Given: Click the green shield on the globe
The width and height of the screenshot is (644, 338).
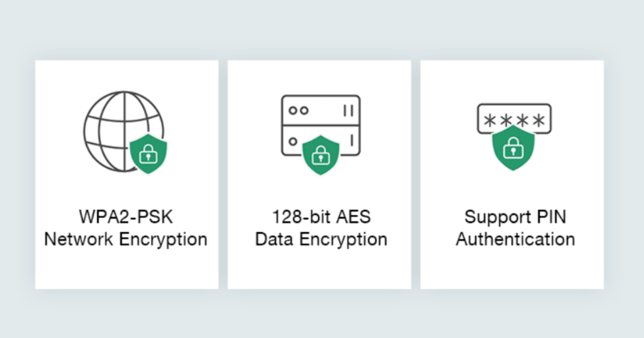Looking at the screenshot, I should point(149,155).
